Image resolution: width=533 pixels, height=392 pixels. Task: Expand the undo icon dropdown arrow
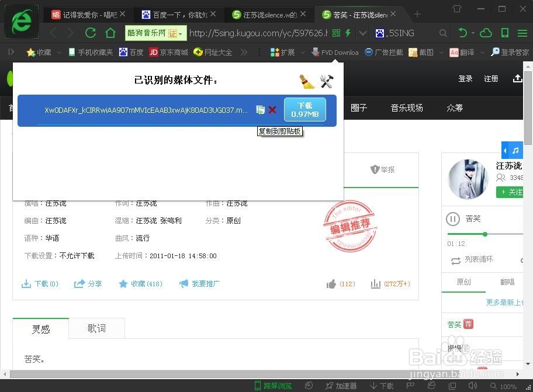[x=473, y=33]
